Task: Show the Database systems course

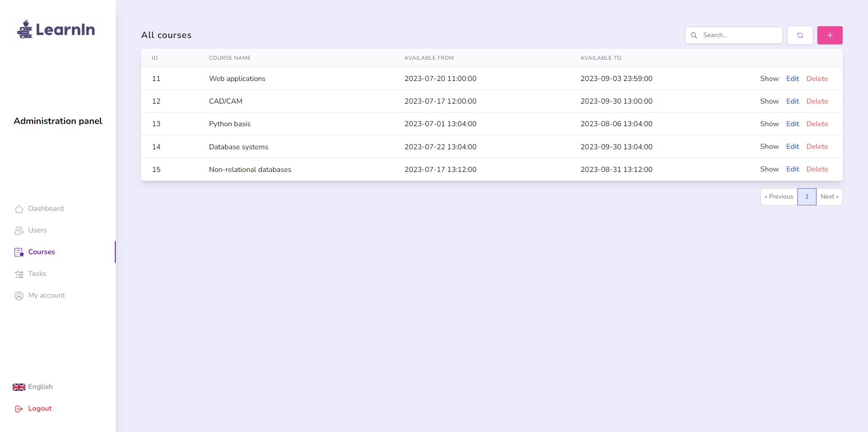Action: coord(769,147)
